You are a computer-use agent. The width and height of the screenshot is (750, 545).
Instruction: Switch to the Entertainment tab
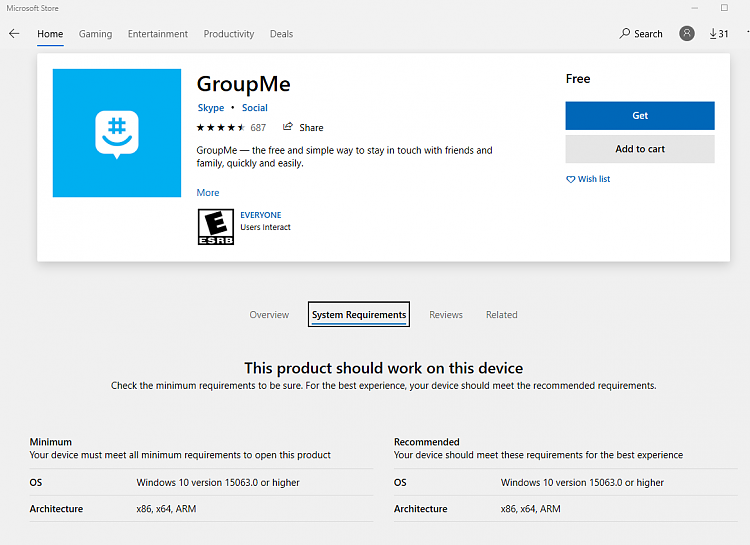[x=158, y=34]
